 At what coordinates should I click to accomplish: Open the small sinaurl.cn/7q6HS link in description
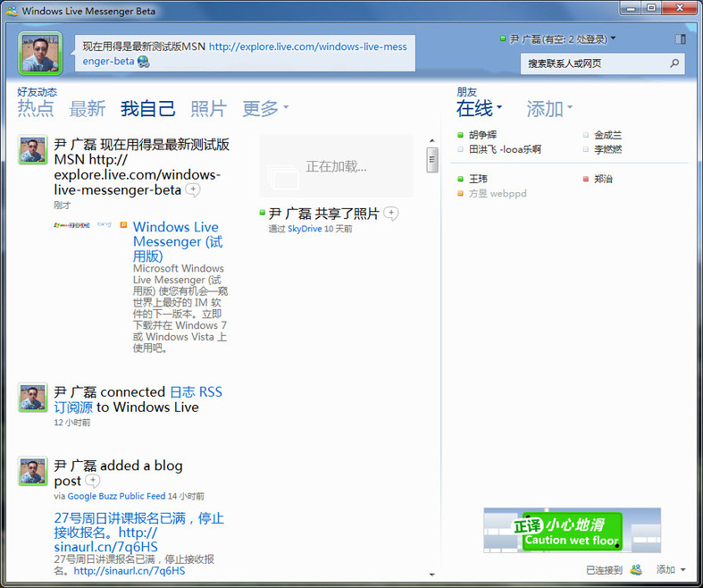[x=130, y=571]
